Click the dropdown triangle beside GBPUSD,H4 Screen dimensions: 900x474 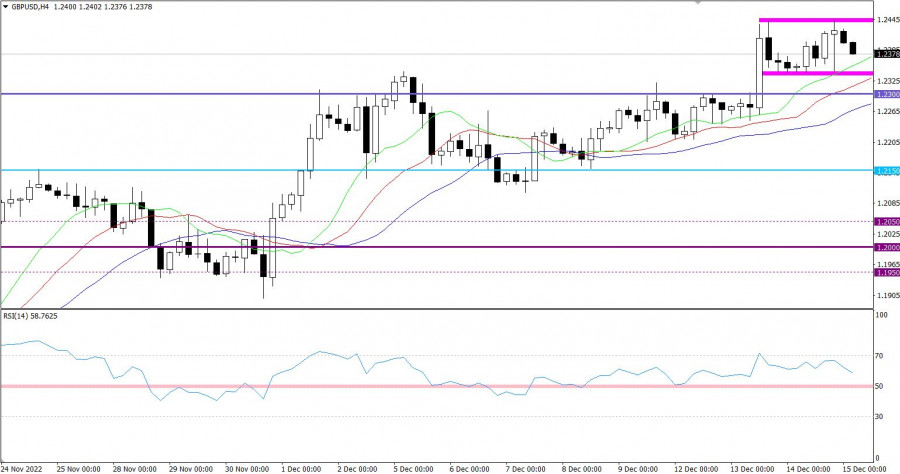coord(5,6)
